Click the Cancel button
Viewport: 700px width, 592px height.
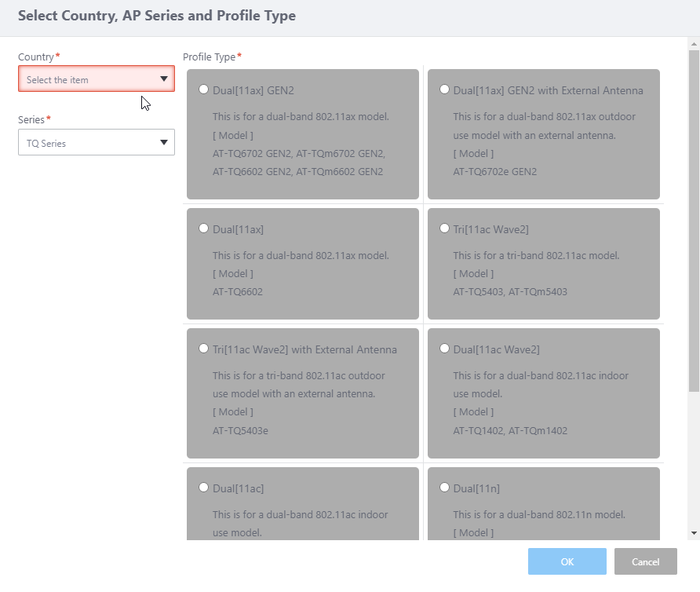click(645, 561)
